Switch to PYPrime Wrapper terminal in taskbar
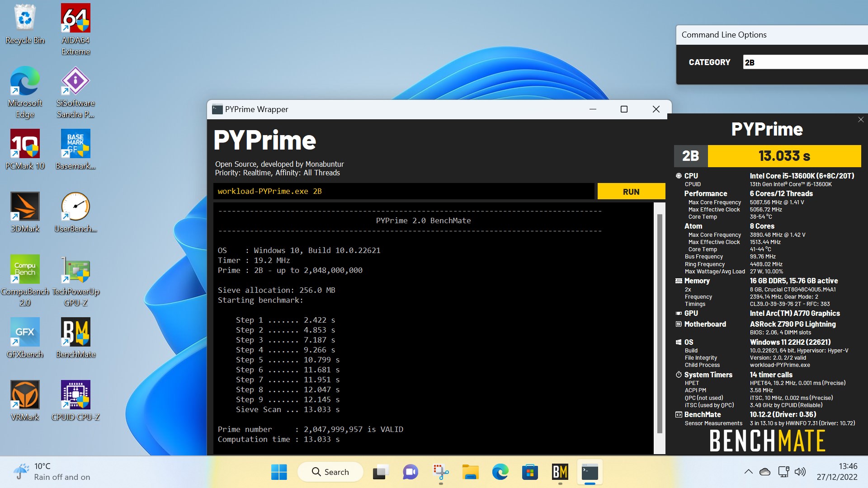This screenshot has height=488, width=868. point(590,472)
